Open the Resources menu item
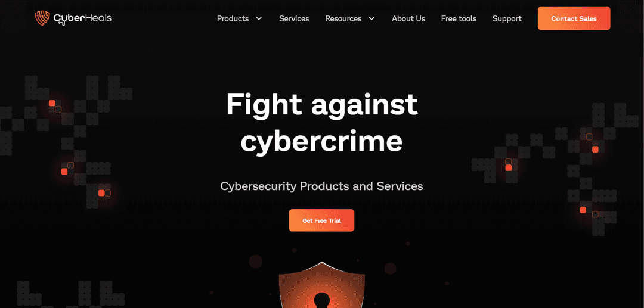The image size is (644, 308). 343,18
